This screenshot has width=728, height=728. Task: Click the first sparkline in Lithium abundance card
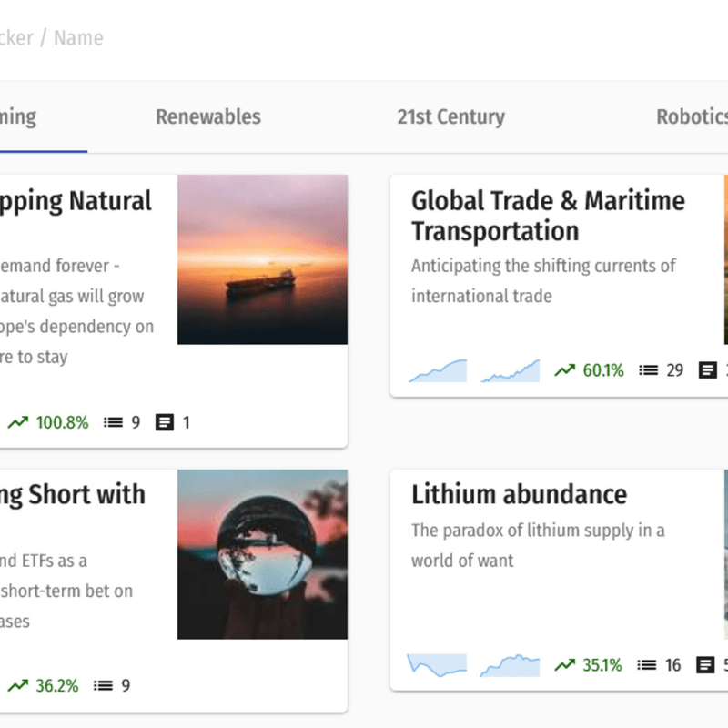[x=437, y=665]
